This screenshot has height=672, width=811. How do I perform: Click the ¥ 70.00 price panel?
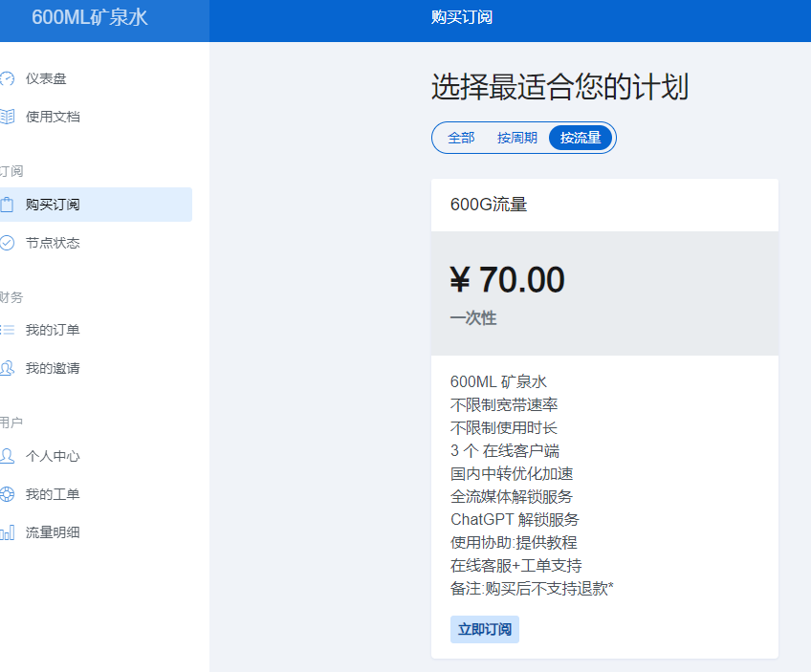point(604,293)
